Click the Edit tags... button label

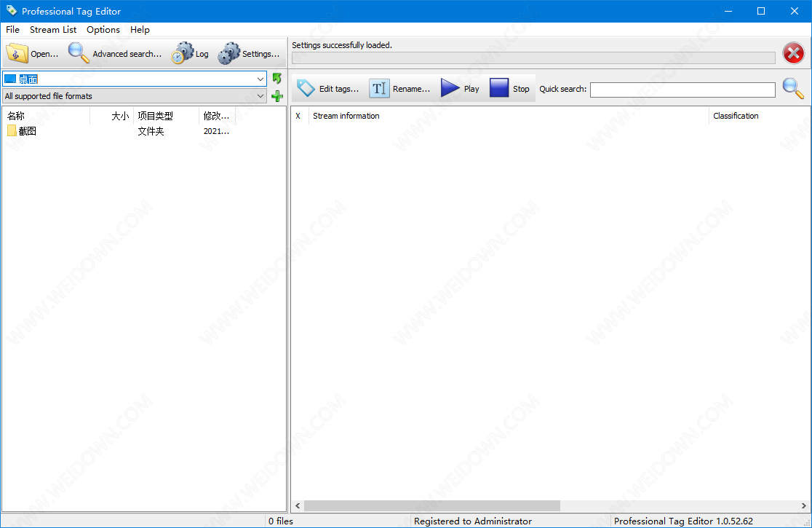coord(338,89)
